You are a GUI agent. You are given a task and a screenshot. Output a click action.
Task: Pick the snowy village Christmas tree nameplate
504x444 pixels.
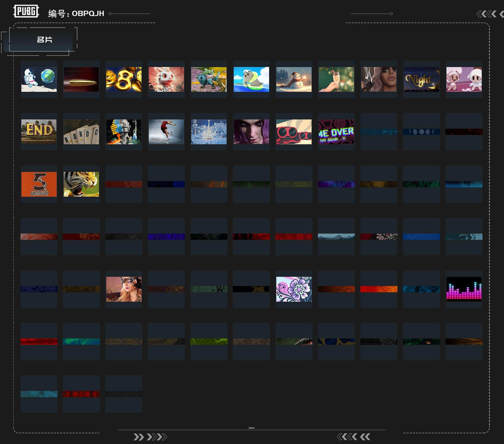[x=209, y=132]
